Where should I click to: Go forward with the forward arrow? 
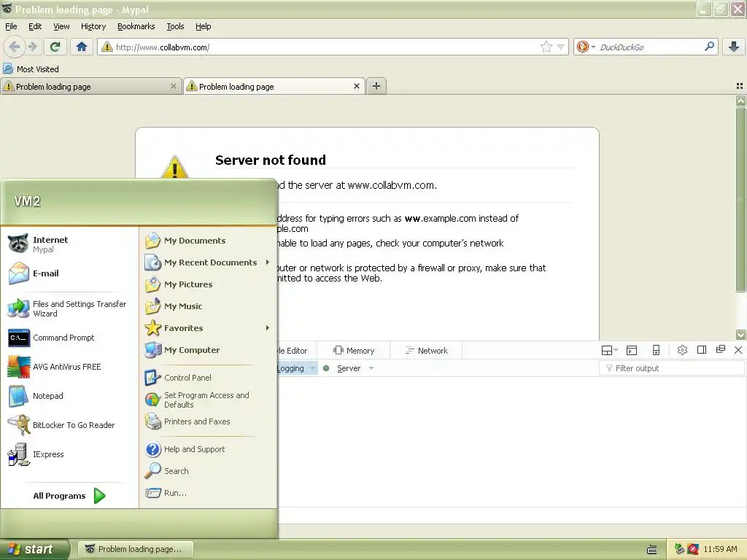pyautogui.click(x=32, y=47)
